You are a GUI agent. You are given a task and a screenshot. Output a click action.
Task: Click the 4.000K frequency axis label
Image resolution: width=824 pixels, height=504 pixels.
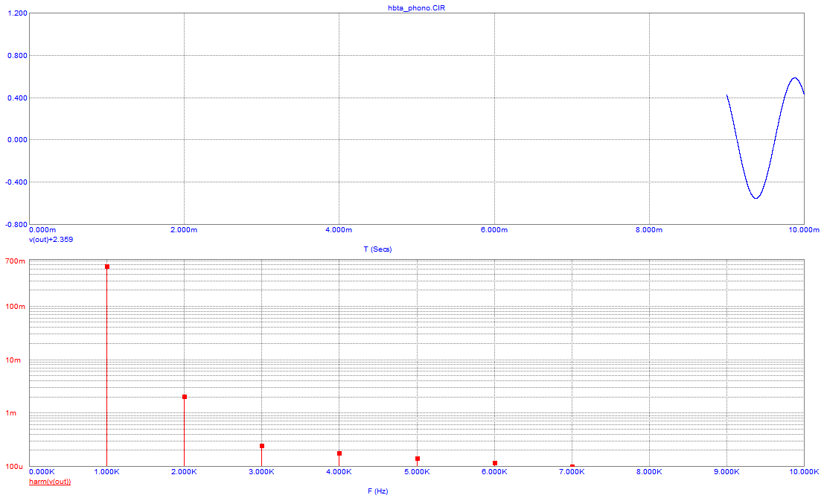coord(339,472)
